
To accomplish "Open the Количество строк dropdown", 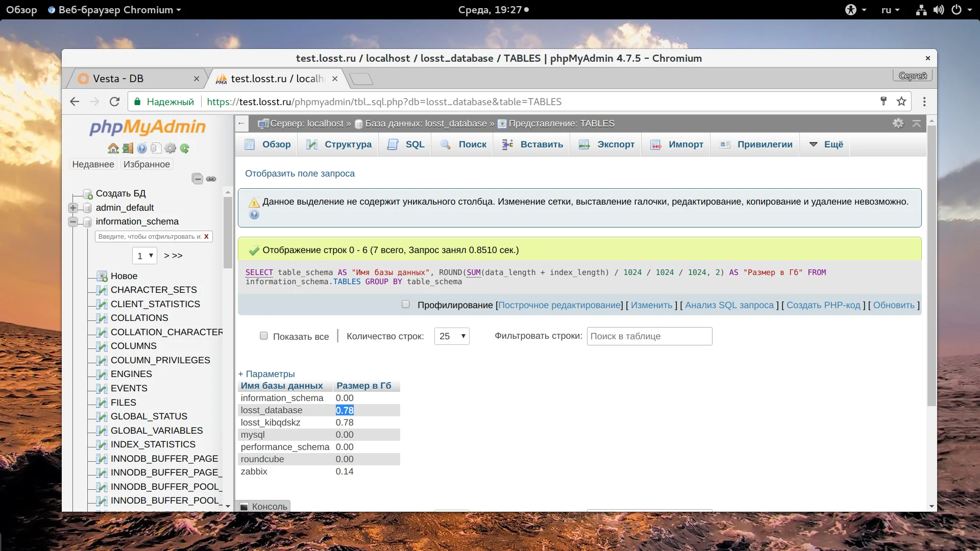I will [x=451, y=336].
